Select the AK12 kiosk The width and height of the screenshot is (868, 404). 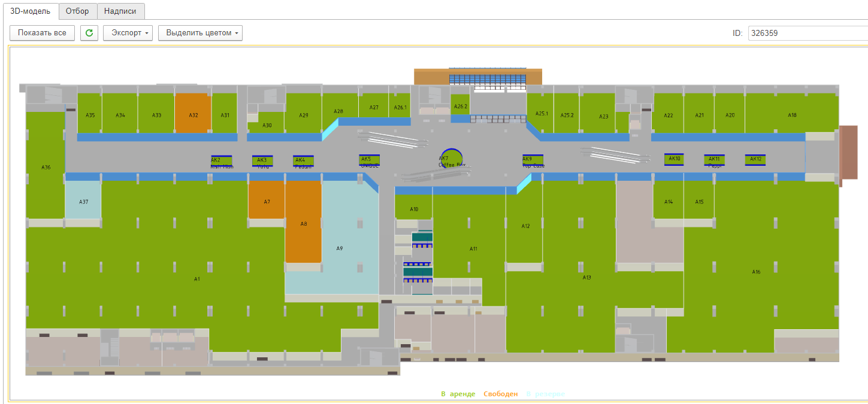[x=755, y=159]
